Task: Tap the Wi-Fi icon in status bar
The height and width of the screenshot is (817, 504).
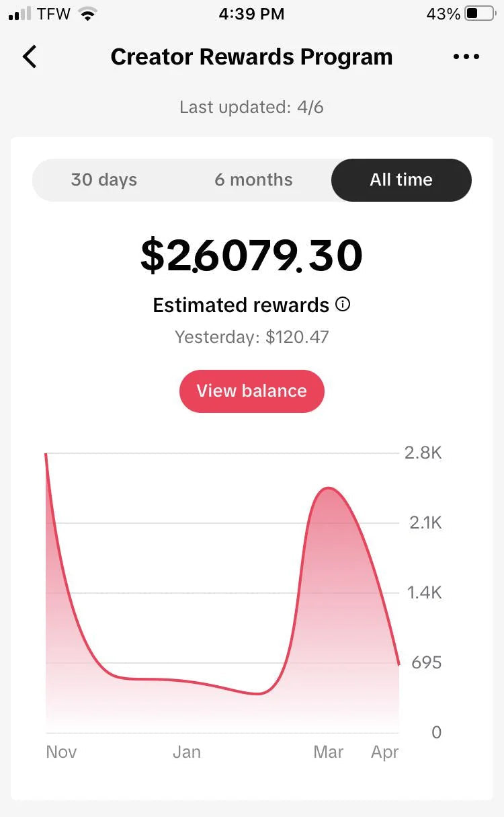Action: (x=87, y=13)
